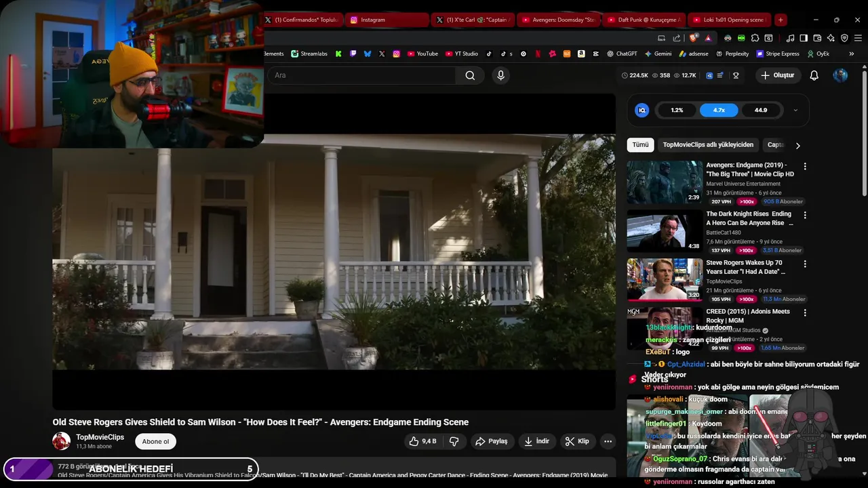Open Gemini bookmark

click(658, 54)
